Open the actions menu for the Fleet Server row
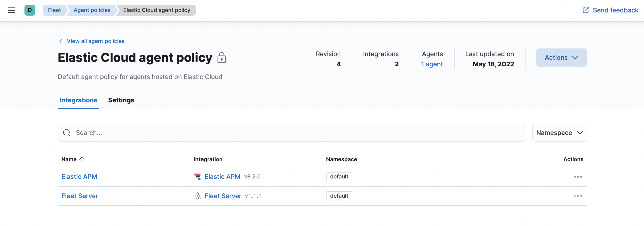The height and width of the screenshot is (226, 644). click(578, 196)
